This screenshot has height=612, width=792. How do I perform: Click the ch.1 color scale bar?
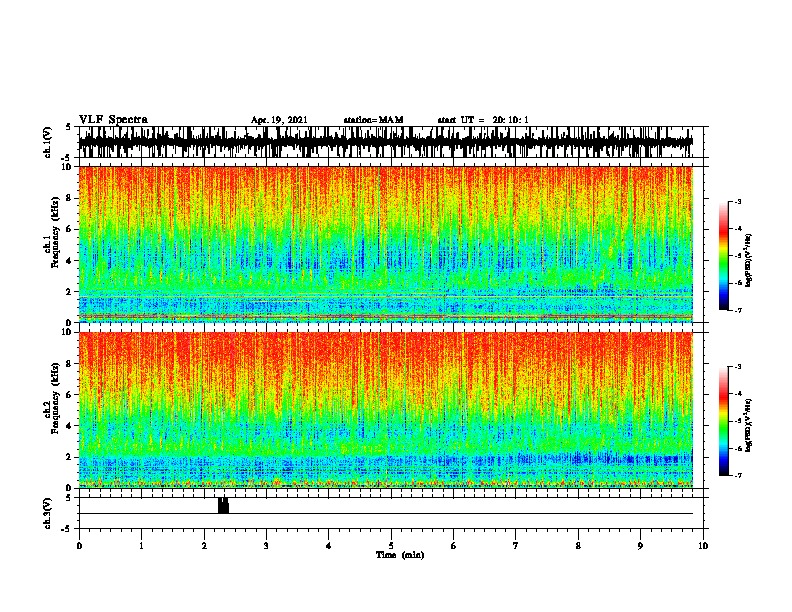coord(724,256)
